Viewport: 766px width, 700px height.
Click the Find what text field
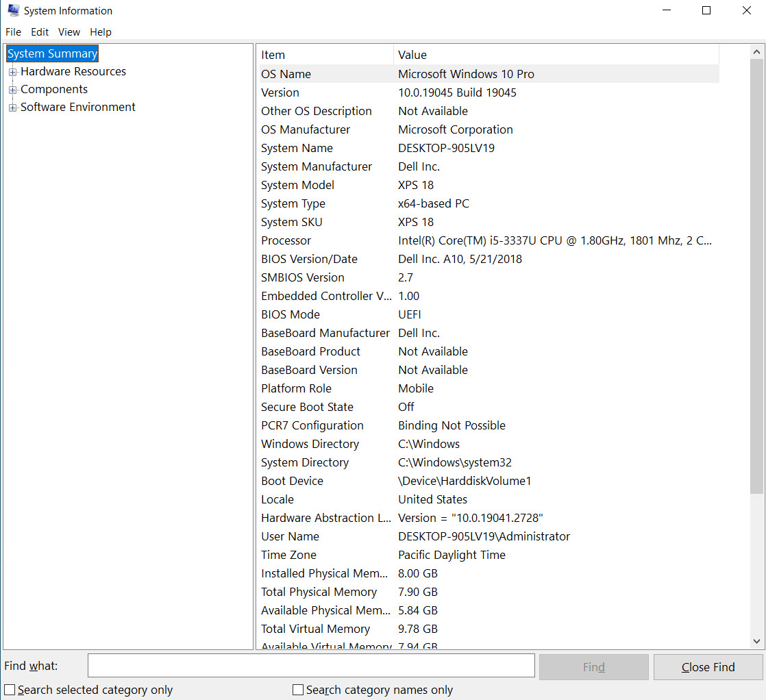tap(311, 666)
